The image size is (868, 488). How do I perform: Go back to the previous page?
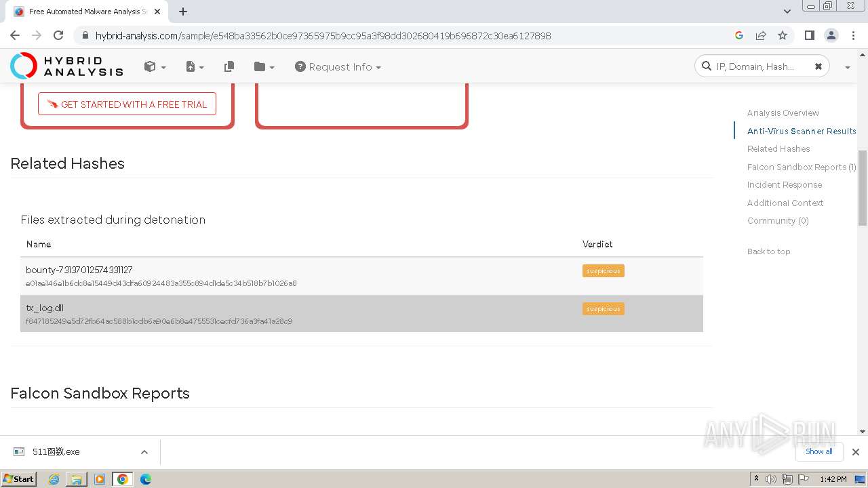tap(15, 35)
